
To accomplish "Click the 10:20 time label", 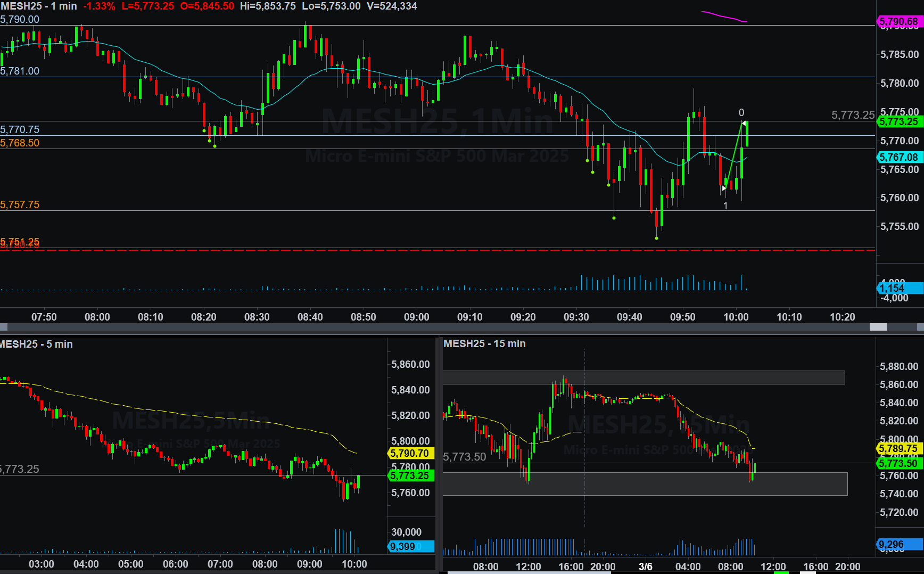I will tap(842, 317).
